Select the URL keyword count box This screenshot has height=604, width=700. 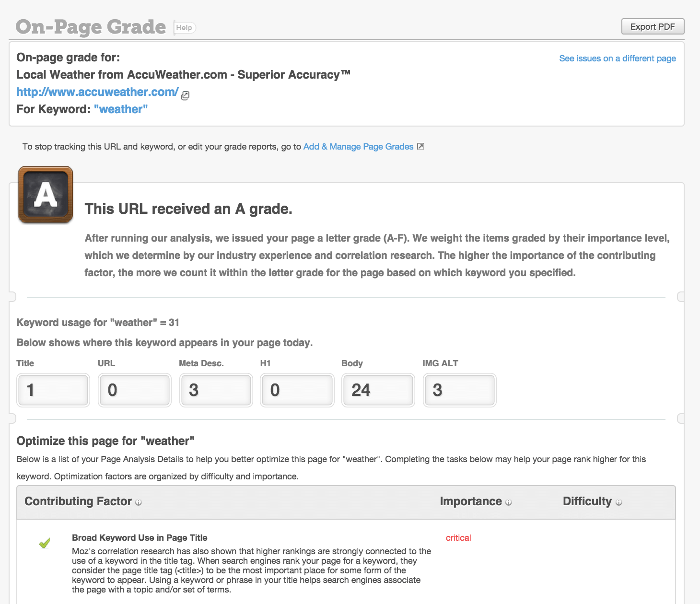coord(135,390)
